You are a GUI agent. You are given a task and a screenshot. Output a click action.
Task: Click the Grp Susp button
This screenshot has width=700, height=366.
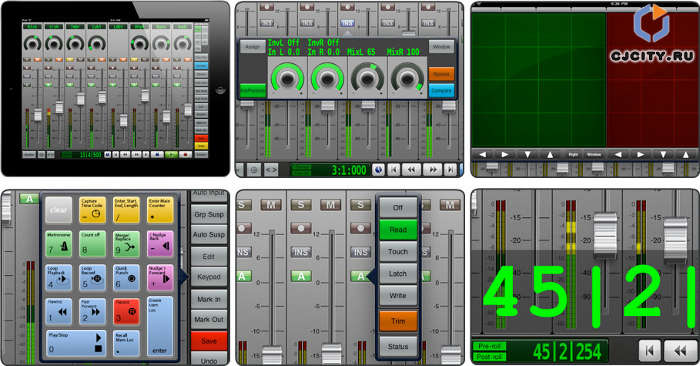click(209, 214)
